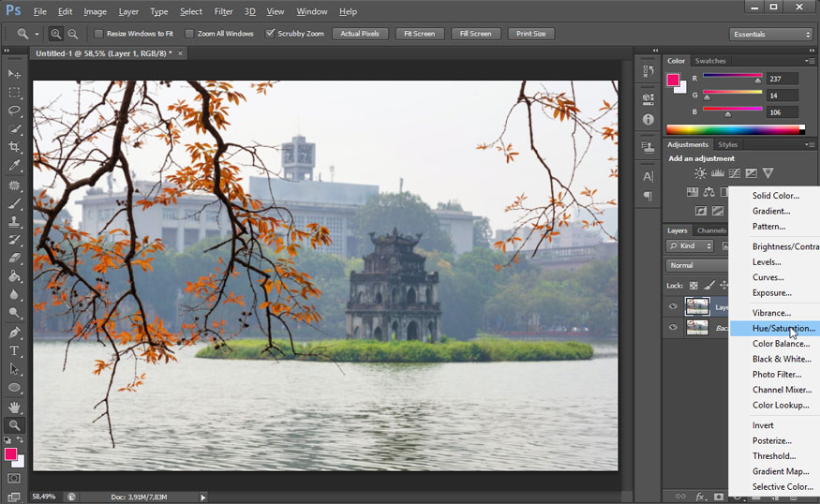Viewport: 820px width, 504px height.
Task: Choose Hue/Saturation from the adjustment menu
Action: pyautogui.click(x=783, y=329)
